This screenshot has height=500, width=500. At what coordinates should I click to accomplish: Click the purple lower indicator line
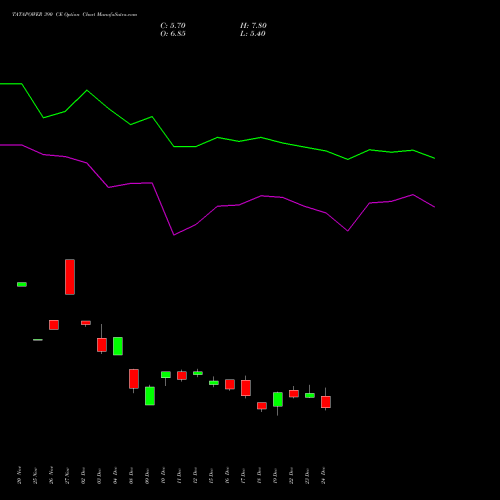pyautogui.click(x=217, y=206)
